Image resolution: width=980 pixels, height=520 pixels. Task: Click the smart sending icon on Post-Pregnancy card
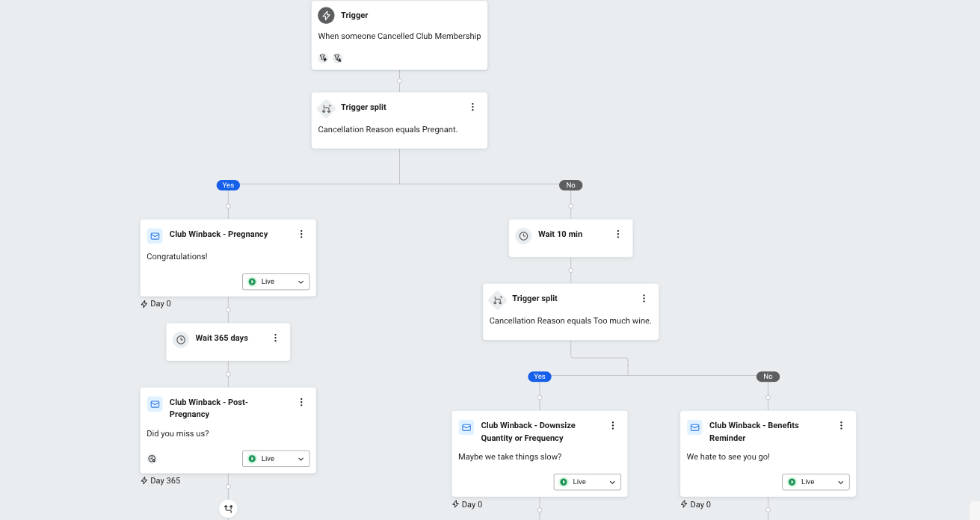tap(152, 459)
